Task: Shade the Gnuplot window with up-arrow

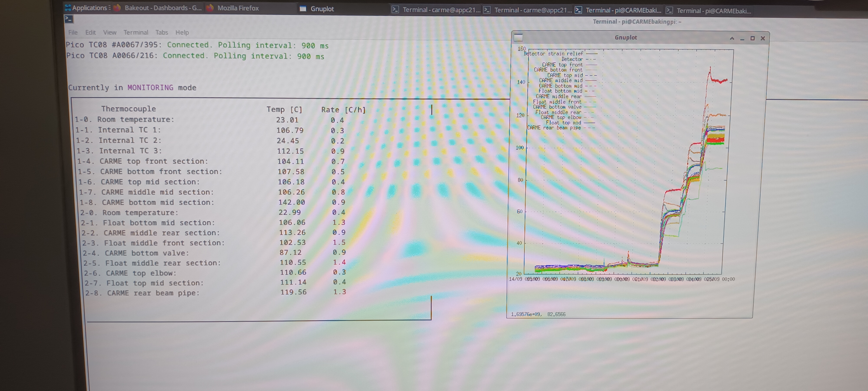Action: [x=732, y=38]
